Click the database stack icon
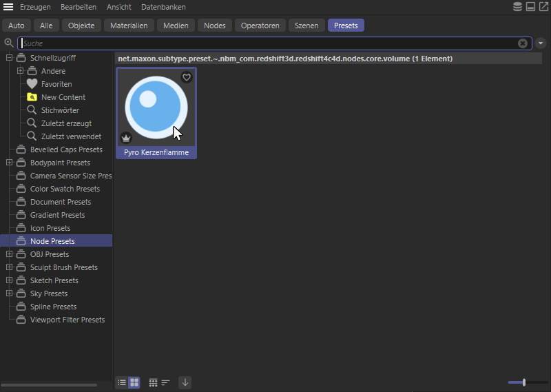This screenshot has height=392, width=551. tap(517, 7)
